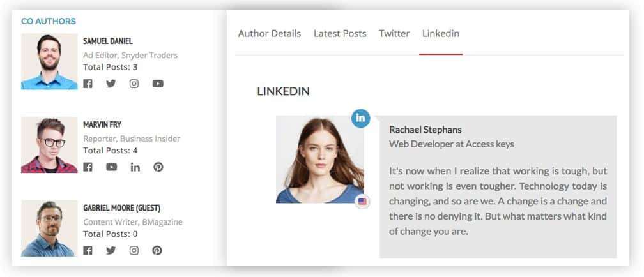
Task: Open Marvin Fry's Facebook icon
Action: coord(88,167)
